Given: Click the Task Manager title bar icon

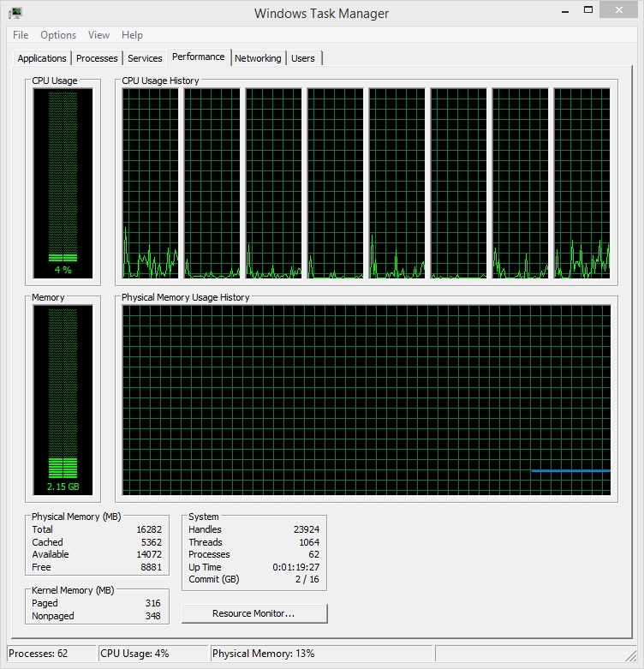Looking at the screenshot, I should coord(15,13).
